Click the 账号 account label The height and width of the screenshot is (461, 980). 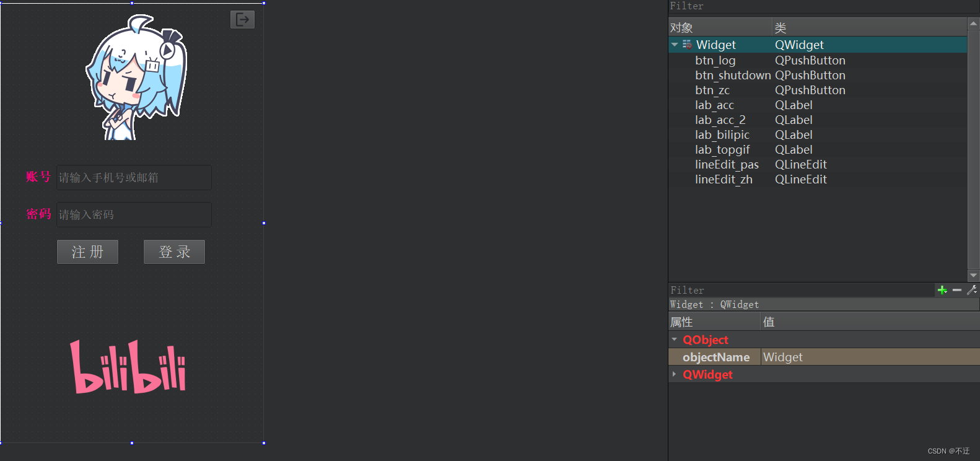click(38, 177)
